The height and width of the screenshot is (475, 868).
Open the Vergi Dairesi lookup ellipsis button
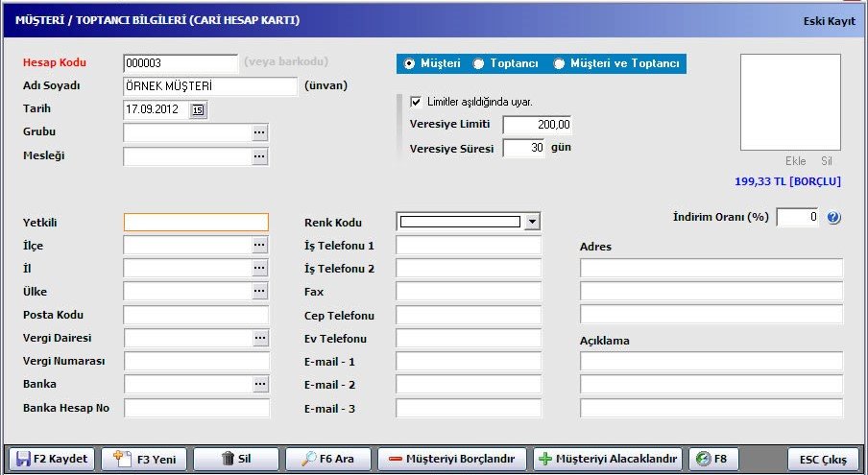coord(259,339)
